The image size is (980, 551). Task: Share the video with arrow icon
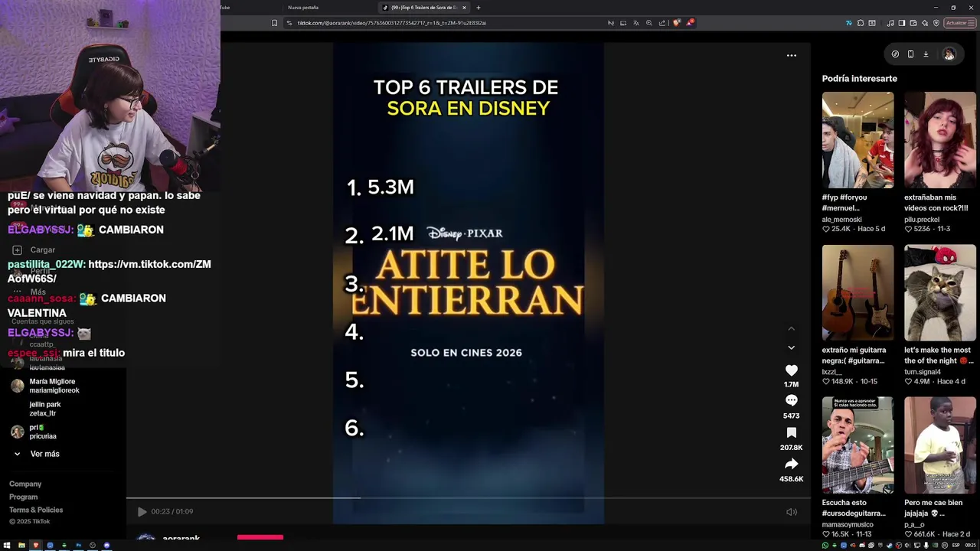(x=792, y=464)
